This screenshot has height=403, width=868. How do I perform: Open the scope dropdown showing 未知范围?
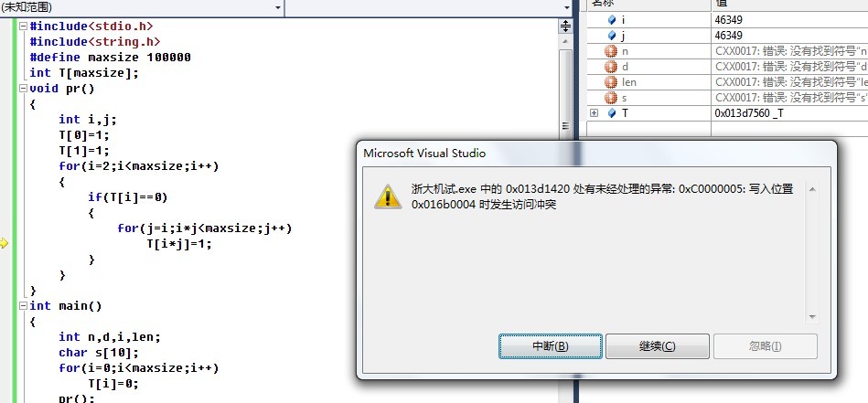point(141,7)
